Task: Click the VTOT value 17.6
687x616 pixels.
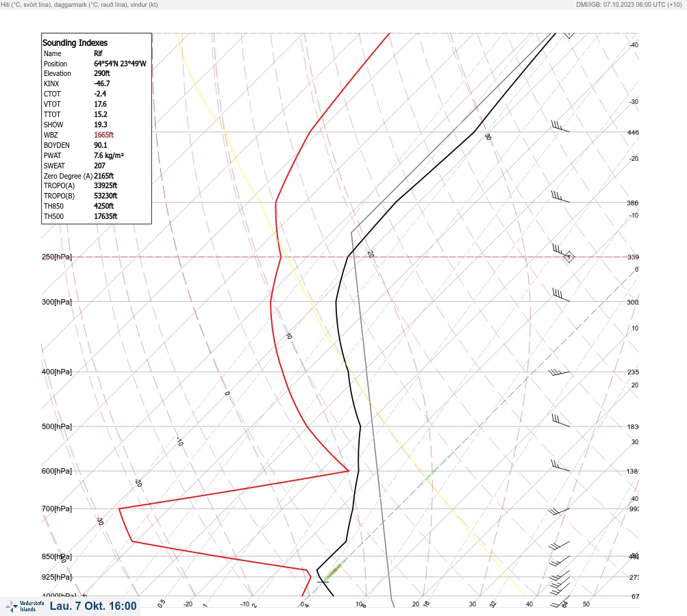Action: (100, 104)
